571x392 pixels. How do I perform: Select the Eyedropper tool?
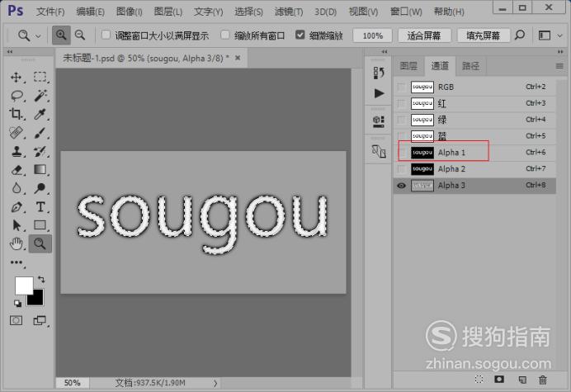(x=40, y=114)
